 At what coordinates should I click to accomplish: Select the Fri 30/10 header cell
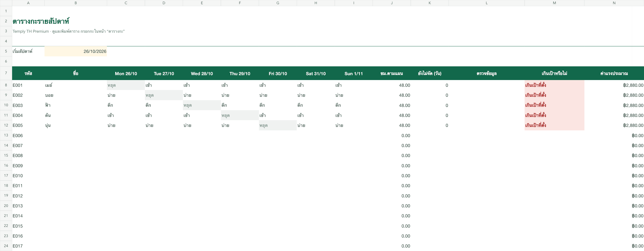pos(278,73)
